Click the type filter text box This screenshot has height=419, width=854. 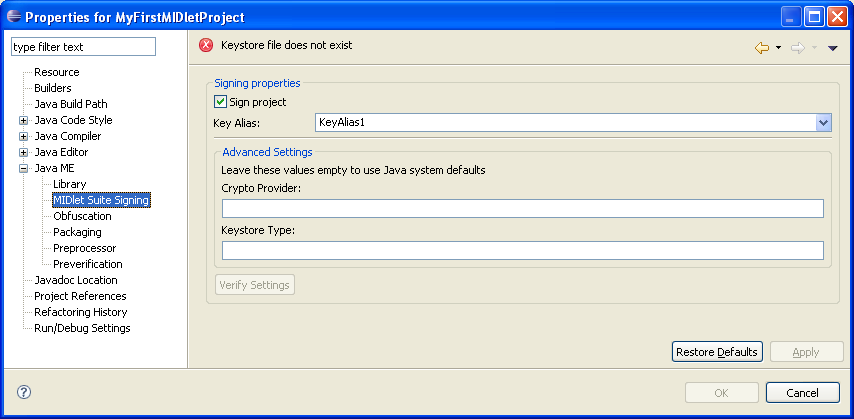coord(83,47)
